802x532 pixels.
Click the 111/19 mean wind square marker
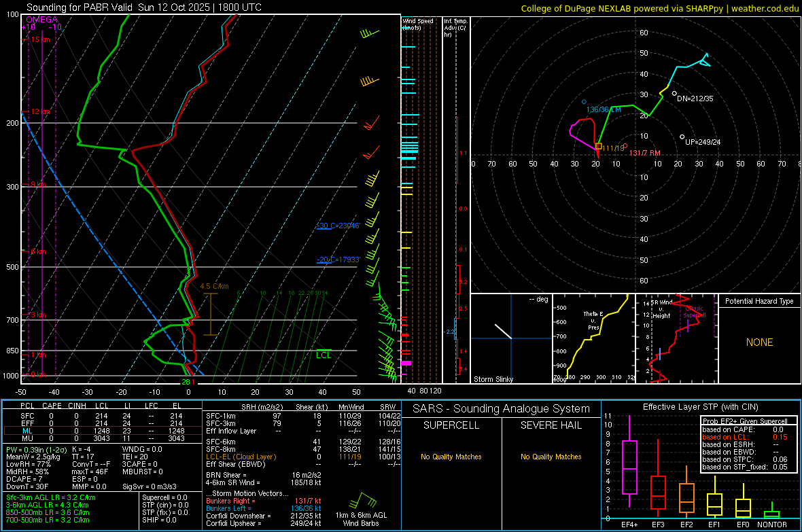[x=598, y=146]
